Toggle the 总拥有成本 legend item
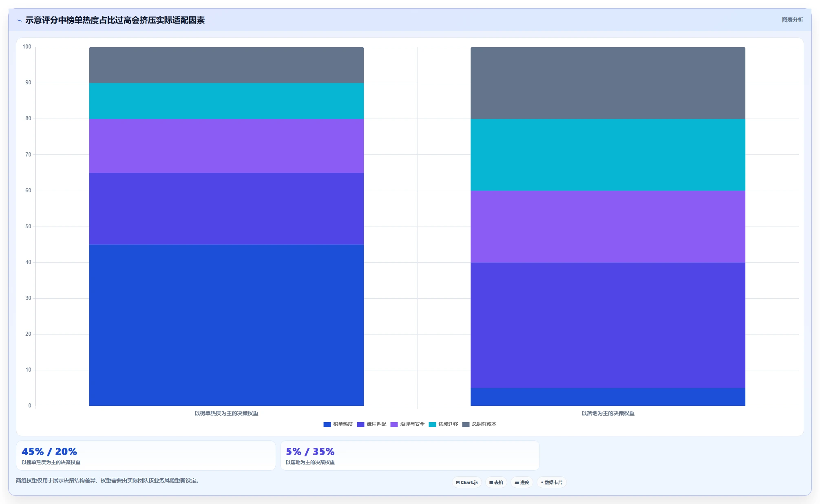The height and width of the screenshot is (504, 820). click(479, 424)
